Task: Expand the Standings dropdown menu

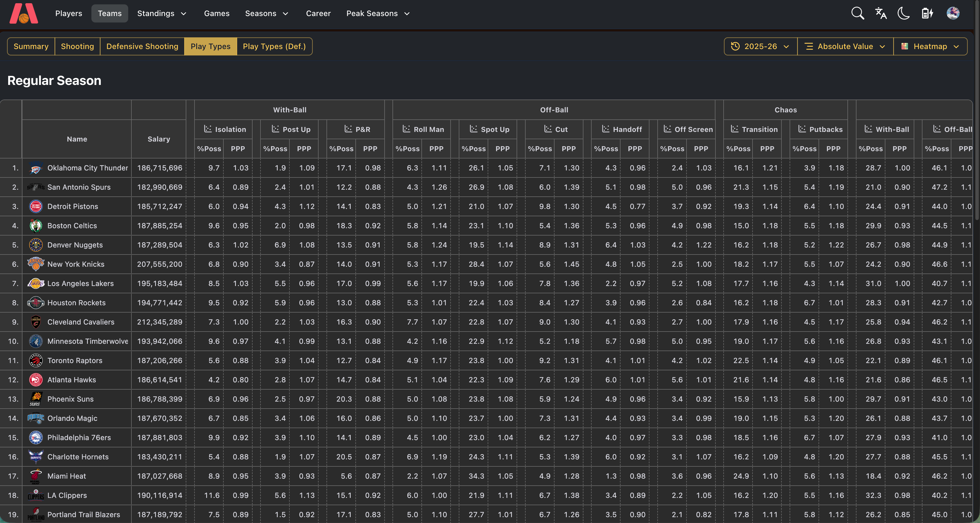Action: coord(162,13)
